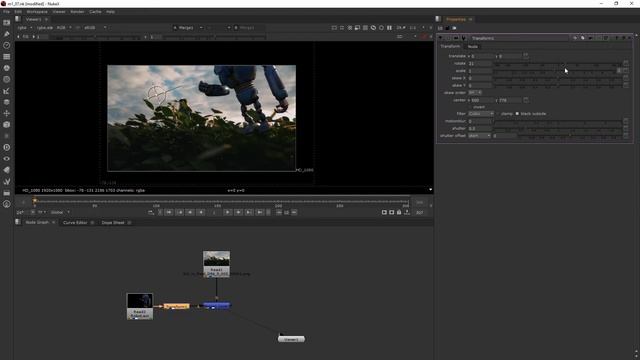Open the Draw nodes toolbar menu
The image size is (640, 360).
[x=7, y=34]
